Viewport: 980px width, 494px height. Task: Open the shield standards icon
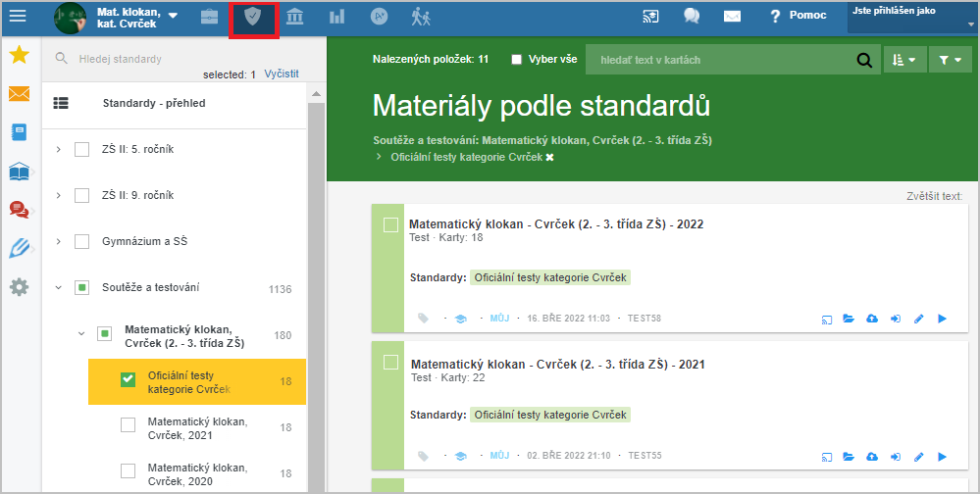pyautogui.click(x=252, y=17)
